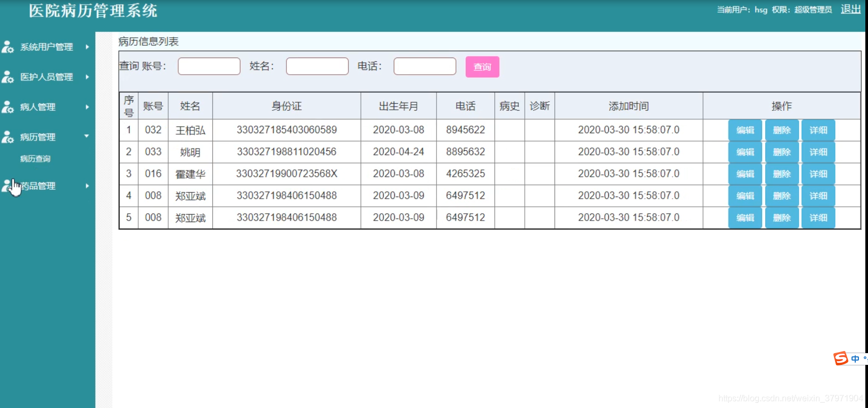Click the 病历信息列表 heading
The width and height of the screenshot is (868, 408).
click(148, 42)
